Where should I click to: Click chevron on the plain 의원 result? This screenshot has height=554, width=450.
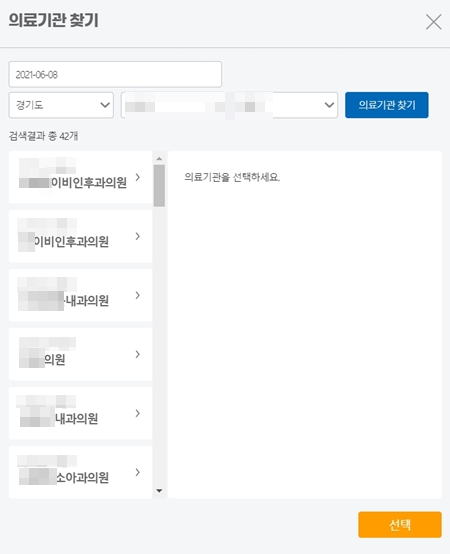(138, 354)
